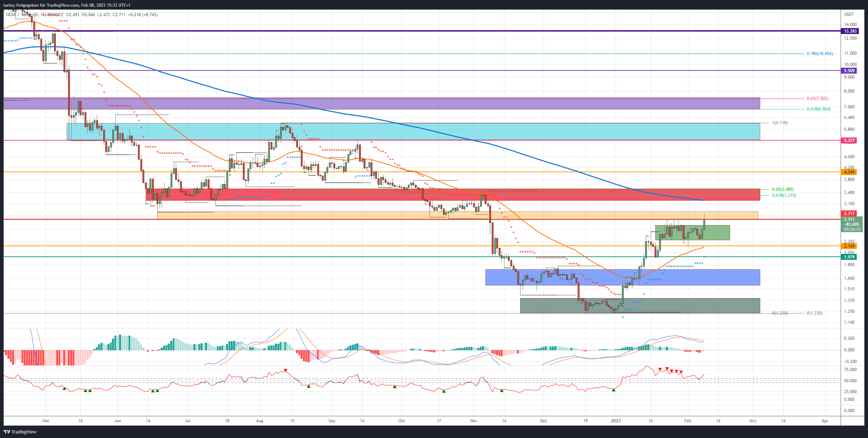868x438 pixels.
Task: Select the orange 2.169 price label
Action: pyautogui.click(x=849, y=246)
